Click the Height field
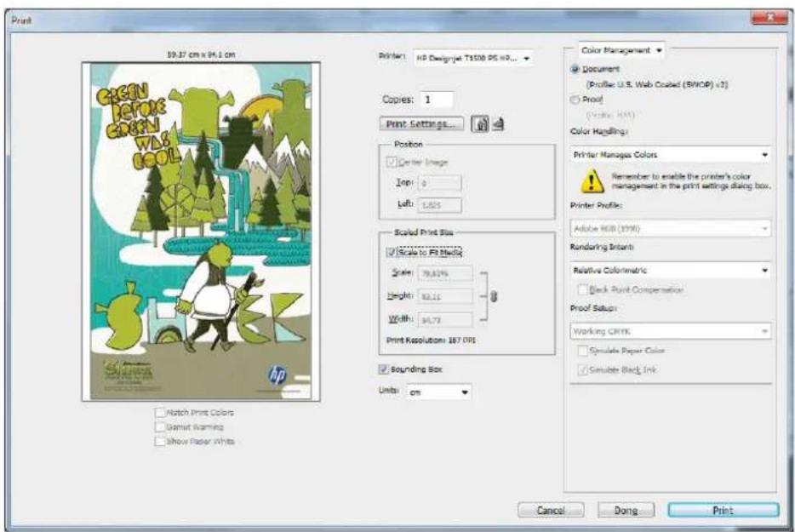 point(445,296)
